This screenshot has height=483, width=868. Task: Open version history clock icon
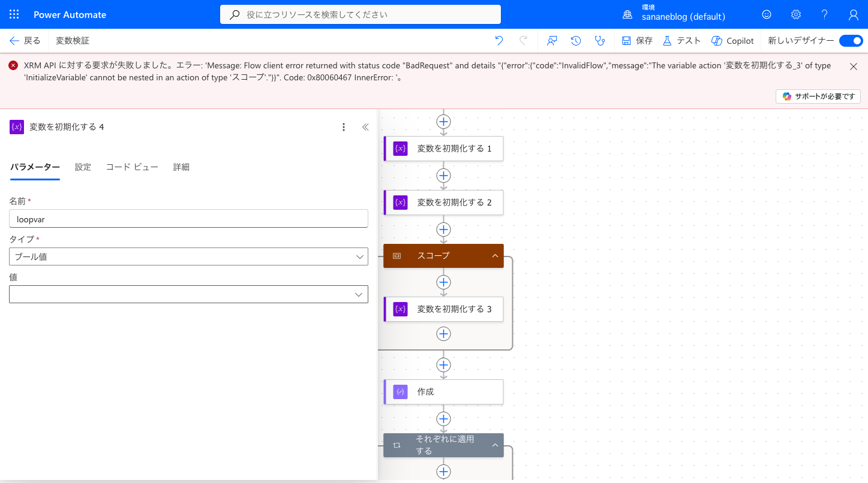pos(576,41)
